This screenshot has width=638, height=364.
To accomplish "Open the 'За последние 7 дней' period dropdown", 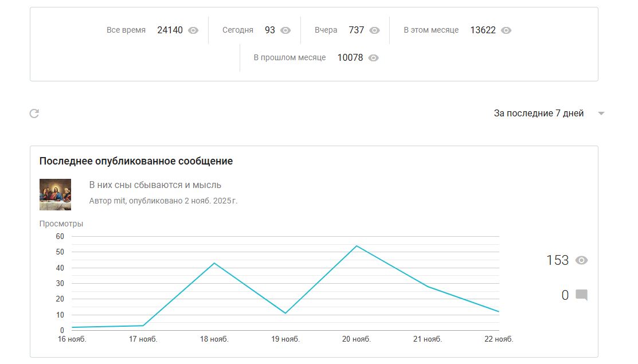I will coord(538,113).
